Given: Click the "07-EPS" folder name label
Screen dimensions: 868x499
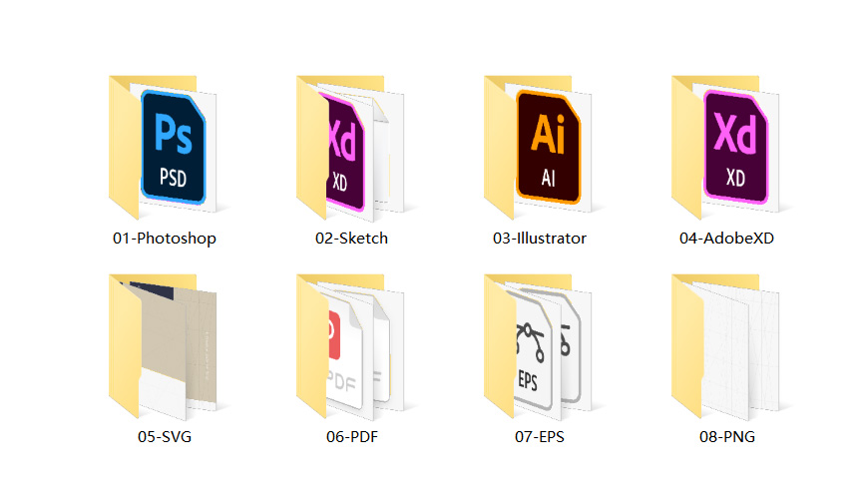Looking at the screenshot, I should [540, 437].
